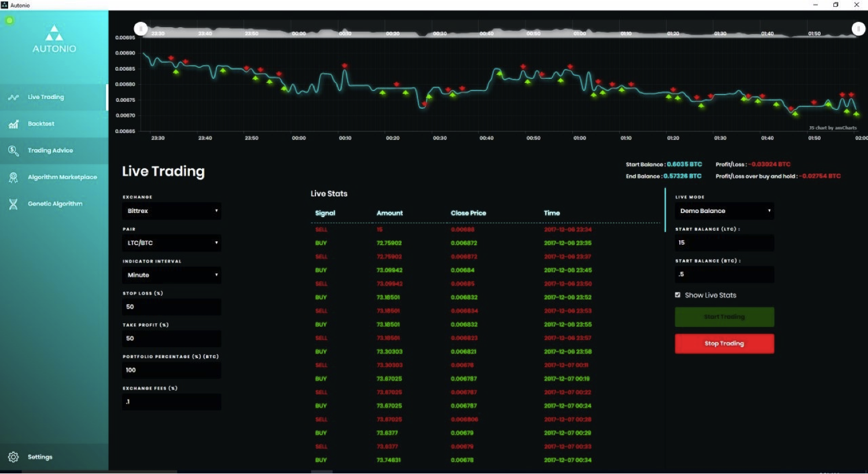This screenshot has width=868, height=474.
Task: Click the Stop Trading button
Action: 724,344
